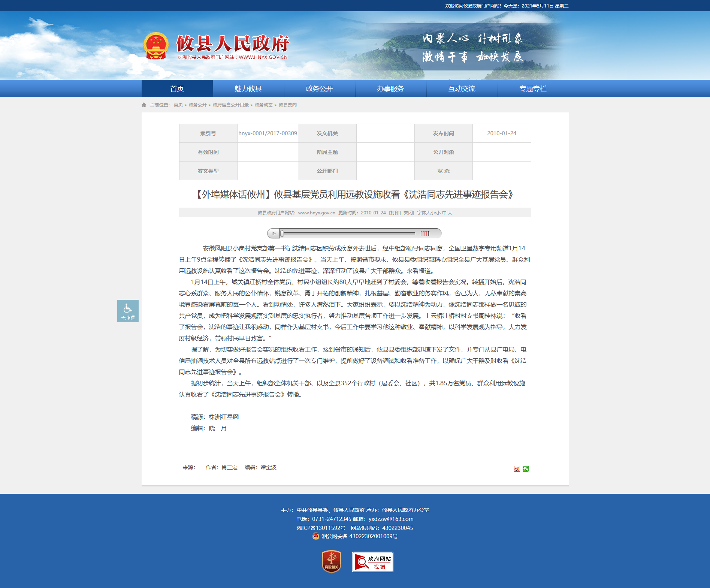Image resolution: width=710 pixels, height=588 pixels.
Task: Go to 办事服务 in the navigation bar
Action: (390, 88)
